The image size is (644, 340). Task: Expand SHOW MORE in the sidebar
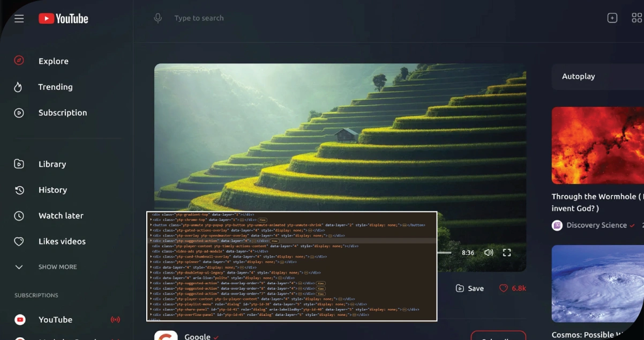57,267
